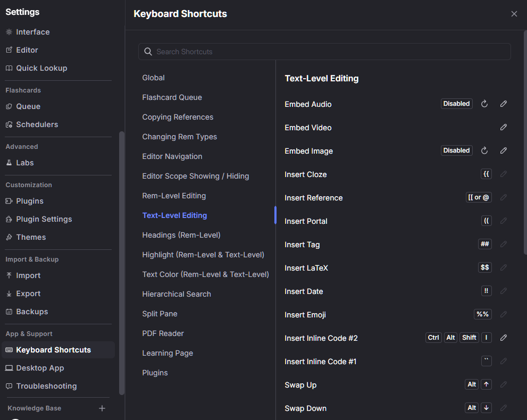
Task: Click the pencil icon for Insert Portal
Action: (503, 221)
